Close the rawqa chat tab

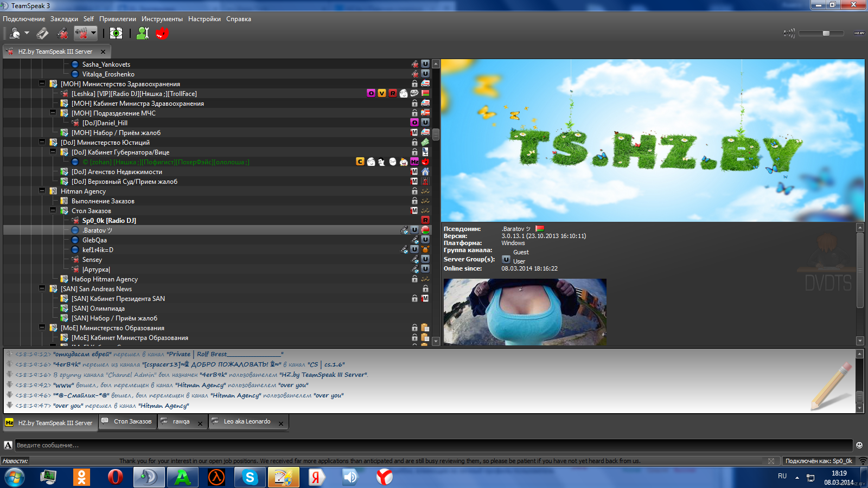(x=200, y=423)
